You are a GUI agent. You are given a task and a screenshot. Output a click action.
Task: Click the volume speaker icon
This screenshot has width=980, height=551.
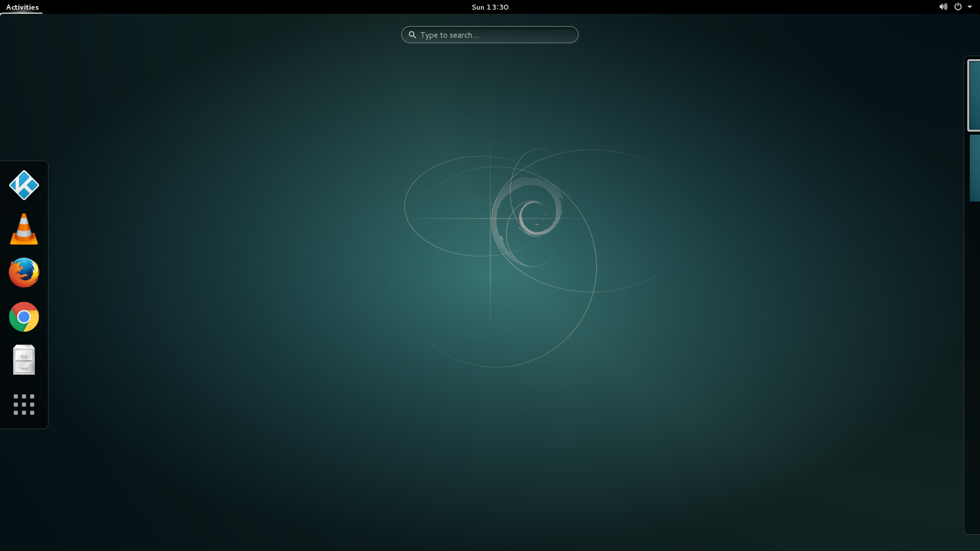pos(943,7)
